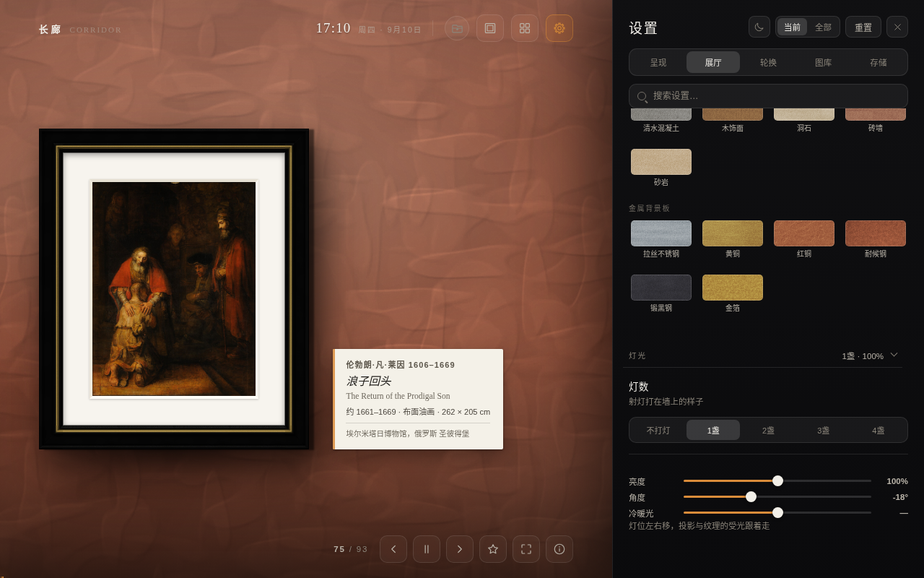Click the 17:10 clock display
This screenshot has width=924, height=578.
pos(333,28)
